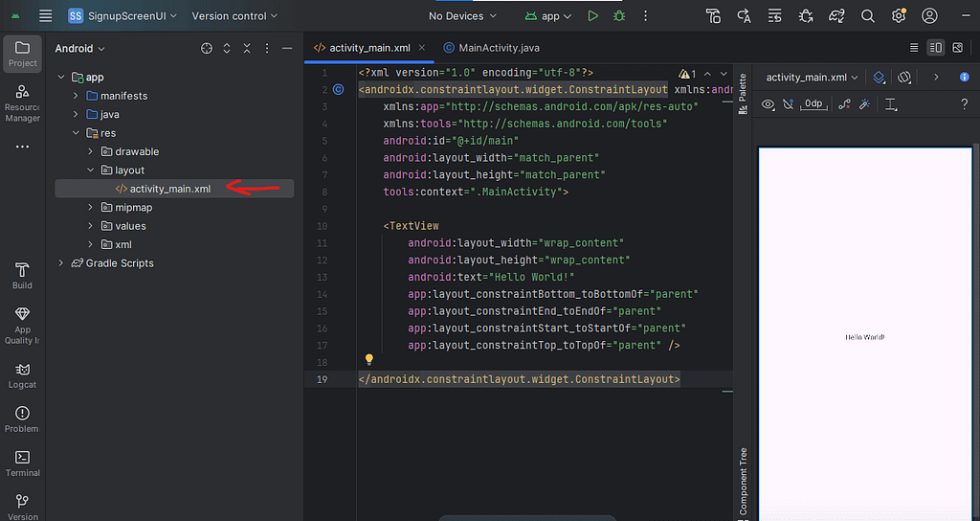Show more tool windows via ellipsis
980x521 pixels.
(23, 147)
